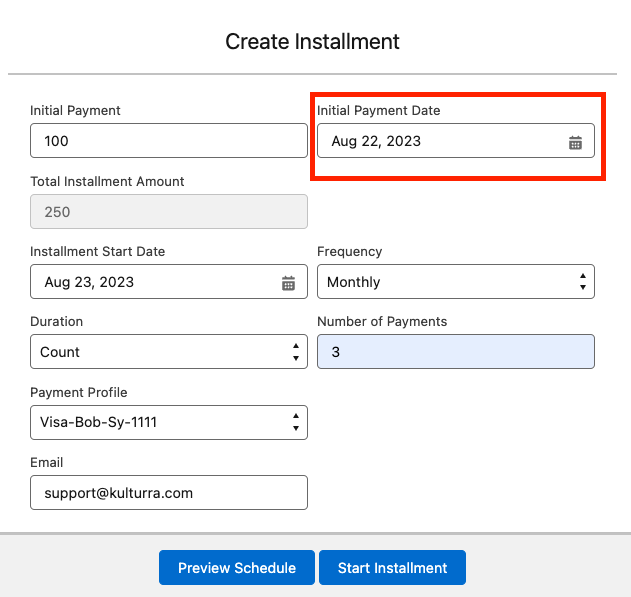Select the Number of Payments input field
631x597 pixels.
pos(455,352)
